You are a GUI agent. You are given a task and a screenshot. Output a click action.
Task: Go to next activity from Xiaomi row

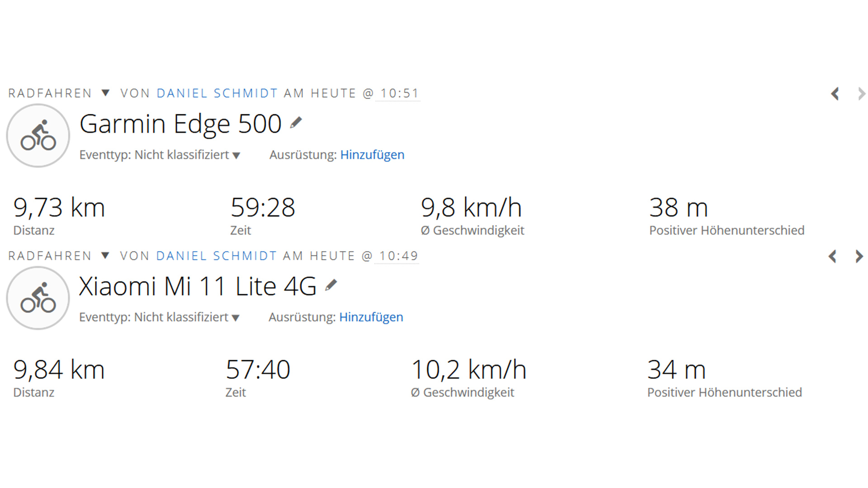(x=859, y=257)
